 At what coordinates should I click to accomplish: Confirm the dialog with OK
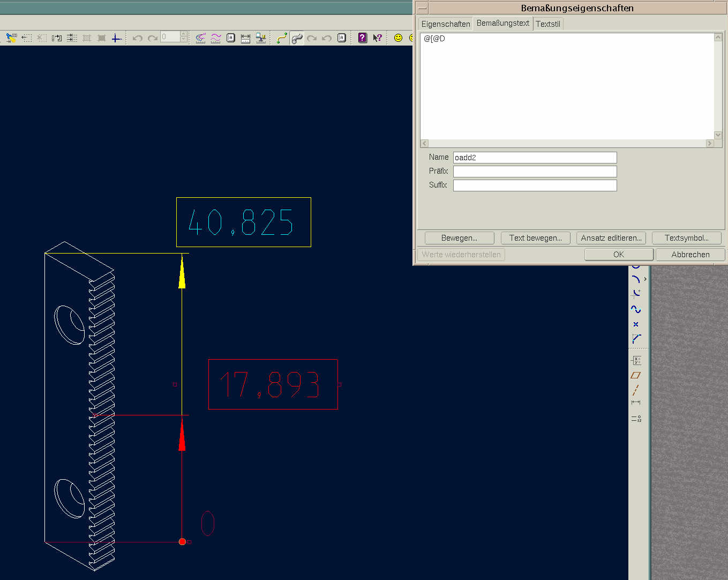pos(619,255)
